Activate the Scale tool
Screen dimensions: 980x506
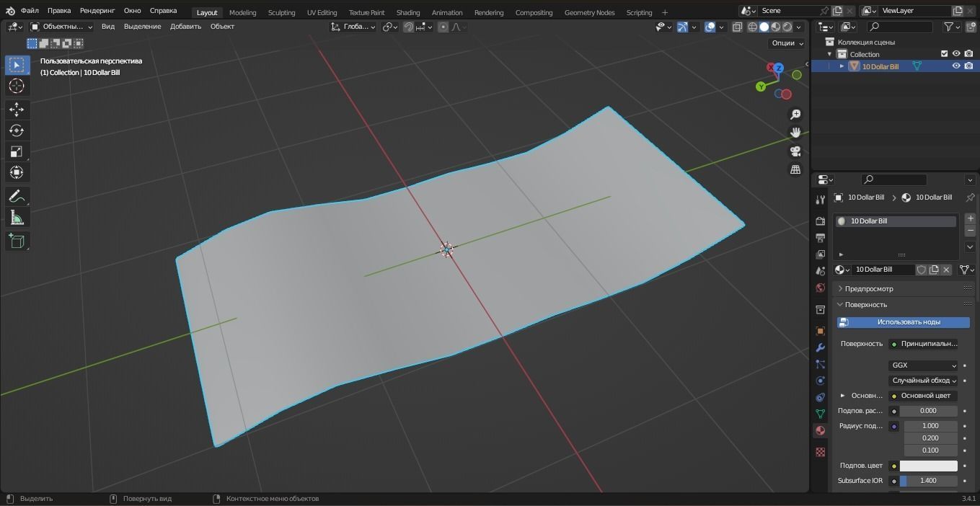pos(17,151)
